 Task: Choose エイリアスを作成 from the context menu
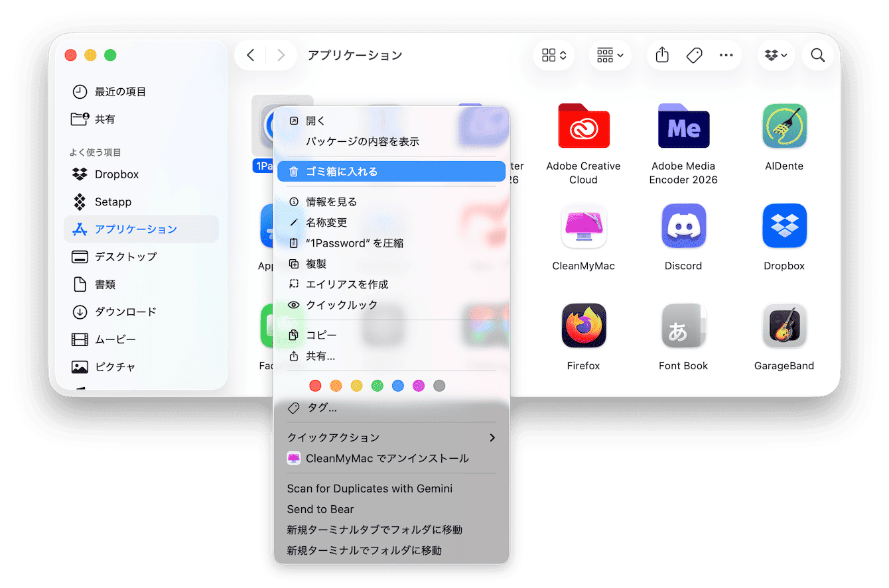(391, 284)
